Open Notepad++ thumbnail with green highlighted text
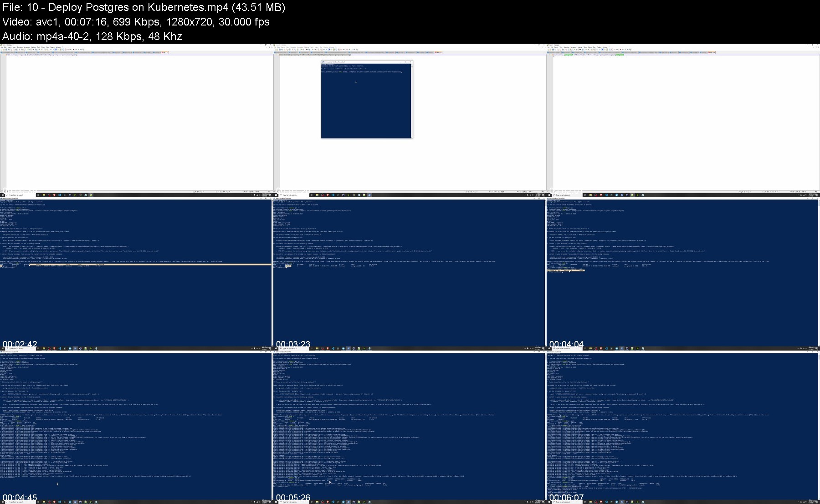820x504 pixels. pos(683,120)
